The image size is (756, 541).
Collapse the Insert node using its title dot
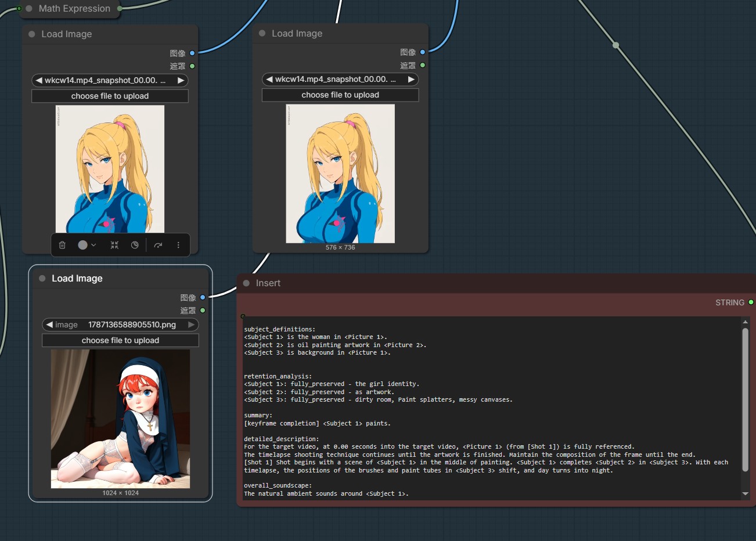(246, 283)
